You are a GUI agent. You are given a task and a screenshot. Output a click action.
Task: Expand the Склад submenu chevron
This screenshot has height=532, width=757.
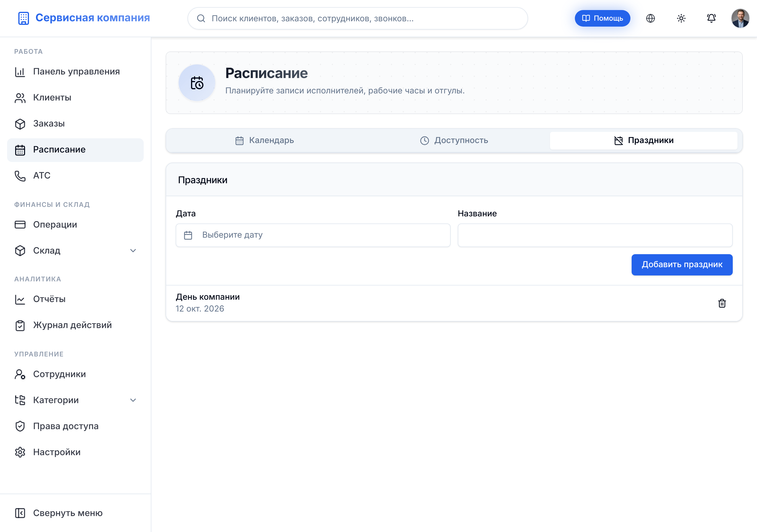point(133,251)
